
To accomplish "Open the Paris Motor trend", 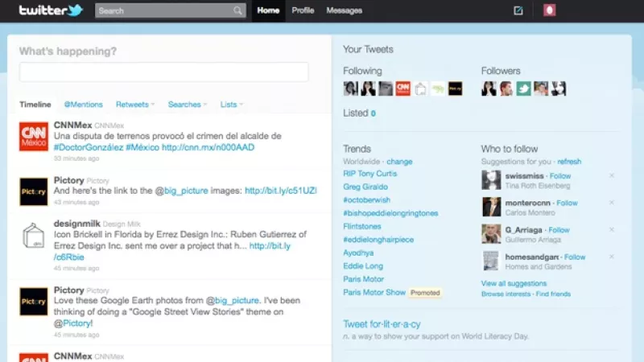I will pos(364,279).
